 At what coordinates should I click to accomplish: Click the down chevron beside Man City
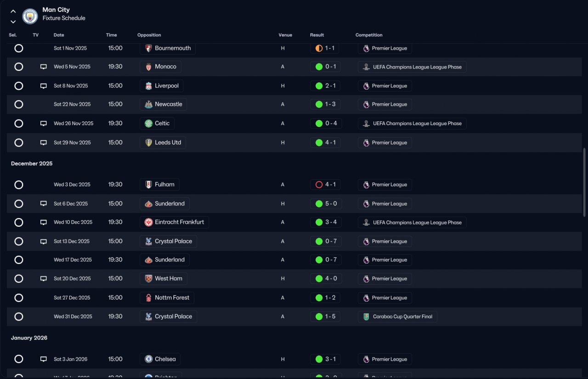(13, 22)
